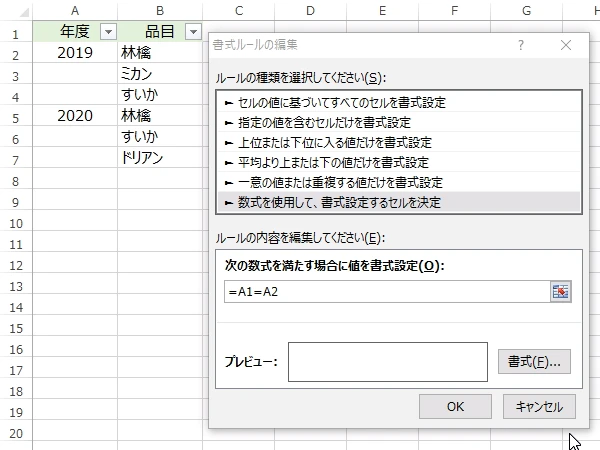Select column D header

tap(310, 10)
